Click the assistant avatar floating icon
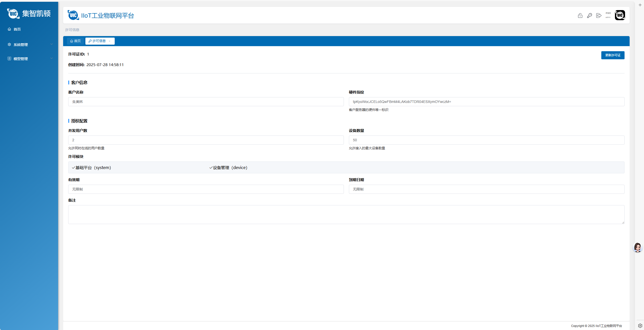 (x=637, y=247)
